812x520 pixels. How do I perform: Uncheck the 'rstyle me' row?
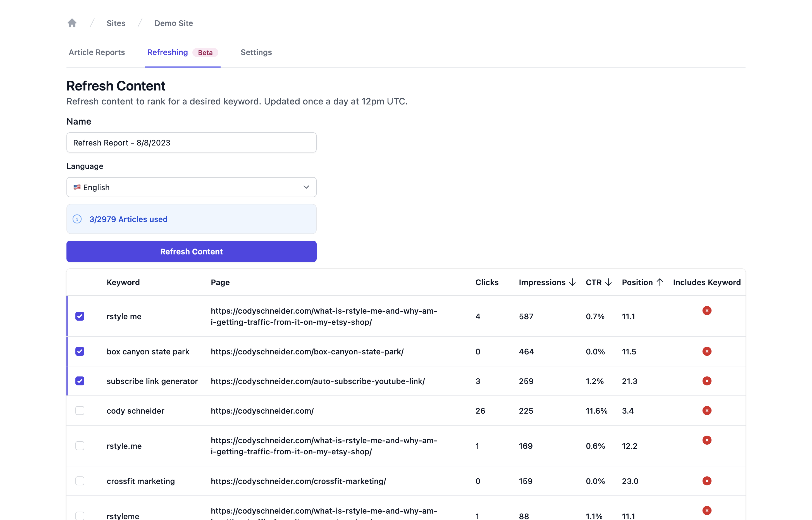80,316
